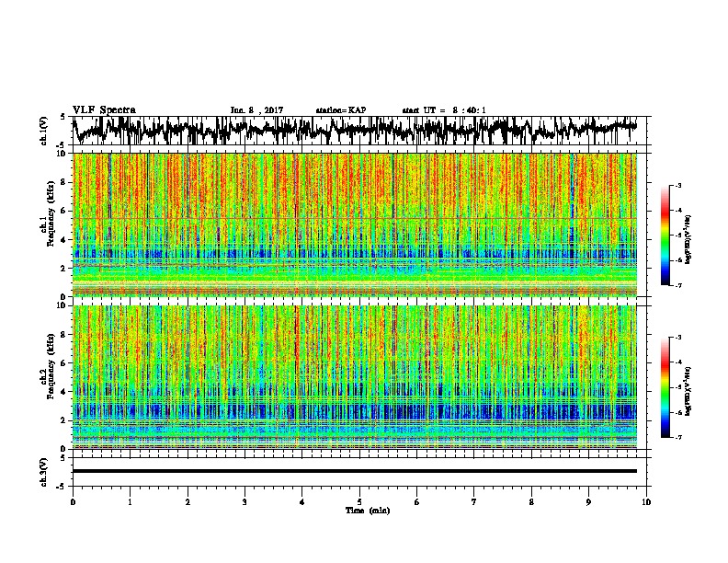Click the "ch.3(V)" axis label
Screen dimensions: 728x563
coord(44,472)
